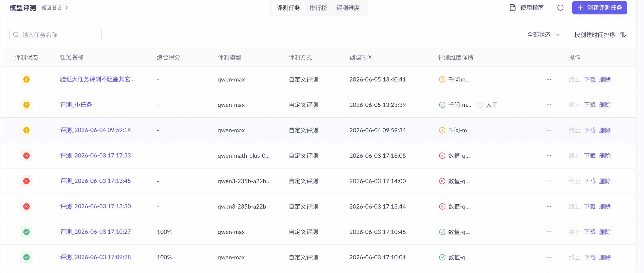
Task: Click qwen3-235b-a22b... truncated model cell
Action: pyautogui.click(x=244, y=181)
